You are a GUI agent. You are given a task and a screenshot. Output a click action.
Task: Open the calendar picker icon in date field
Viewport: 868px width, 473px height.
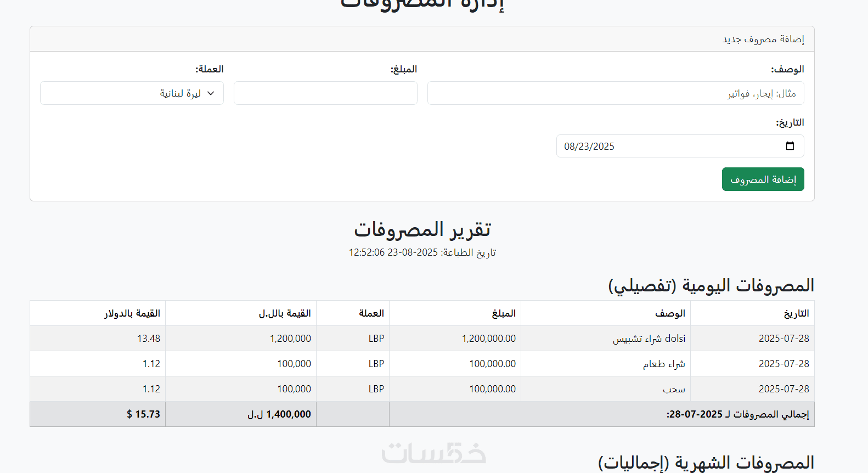(x=790, y=146)
